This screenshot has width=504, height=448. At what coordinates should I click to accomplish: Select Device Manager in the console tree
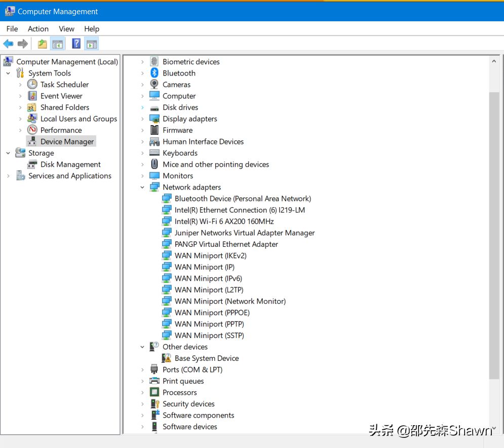(67, 141)
